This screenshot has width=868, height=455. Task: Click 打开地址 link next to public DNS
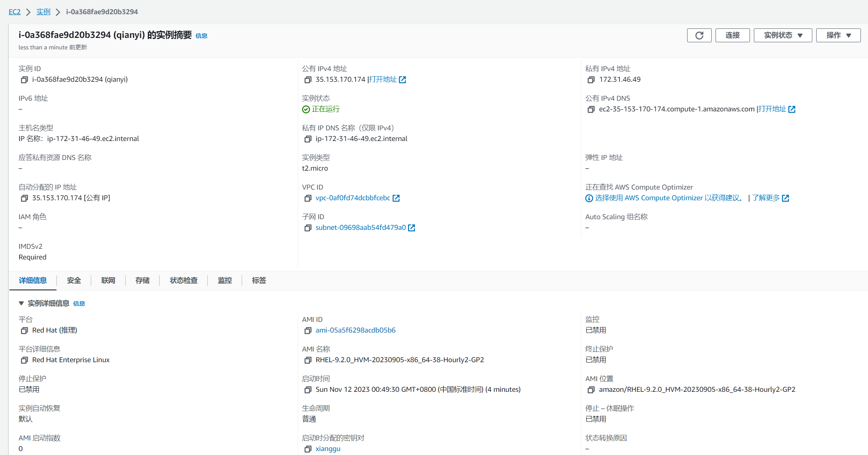[772, 109]
